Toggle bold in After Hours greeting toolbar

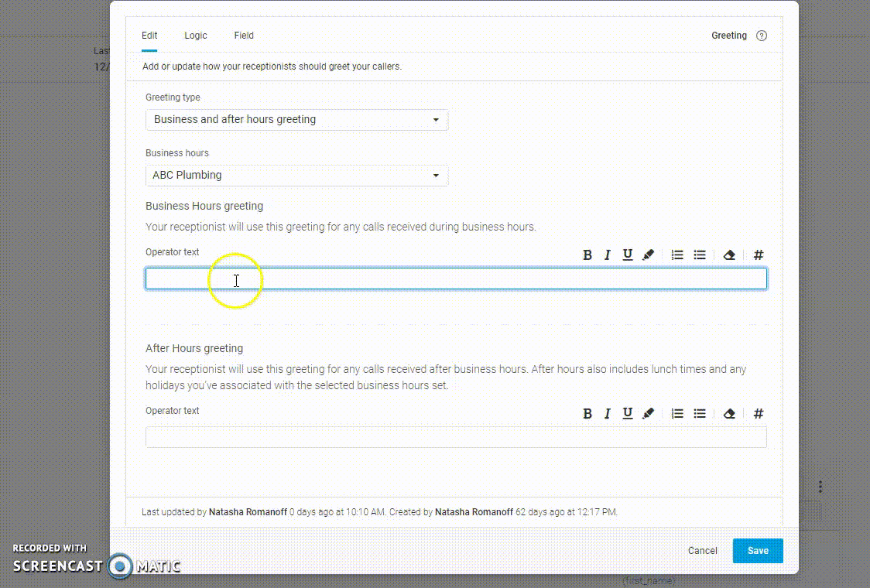tap(587, 414)
